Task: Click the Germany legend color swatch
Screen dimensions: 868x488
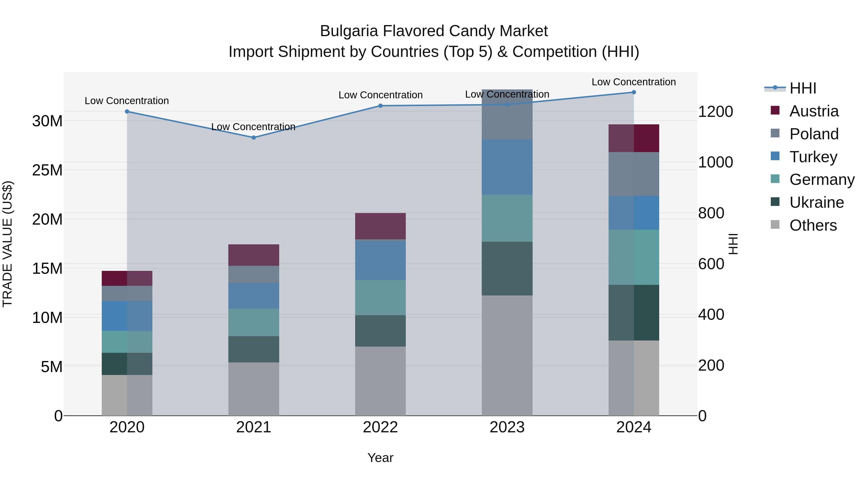Action: (x=775, y=179)
